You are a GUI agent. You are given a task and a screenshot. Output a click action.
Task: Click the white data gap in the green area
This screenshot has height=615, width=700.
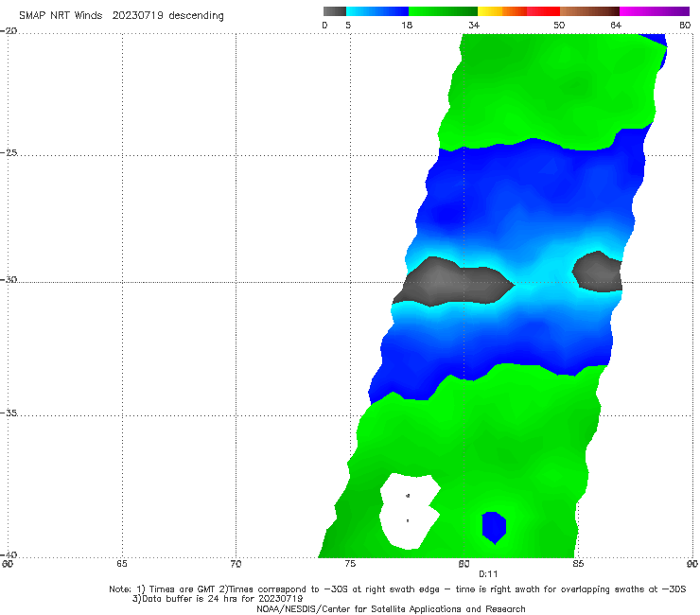409,511
